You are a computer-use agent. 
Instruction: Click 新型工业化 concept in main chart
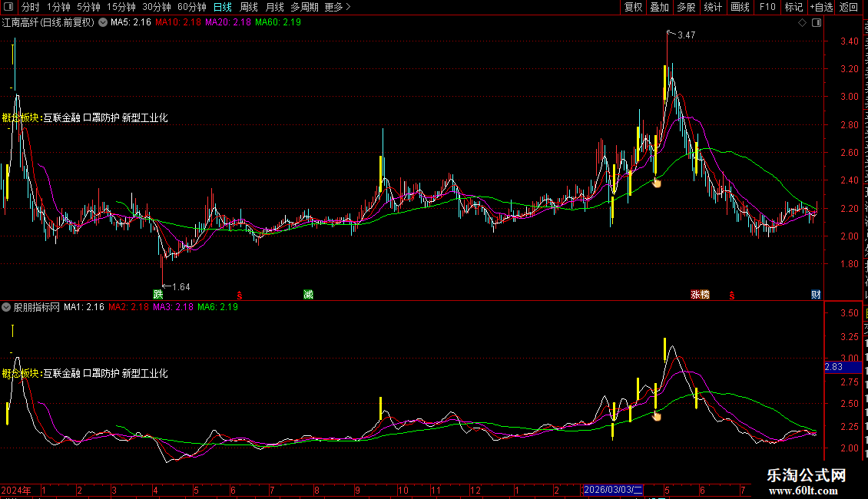click(144, 117)
